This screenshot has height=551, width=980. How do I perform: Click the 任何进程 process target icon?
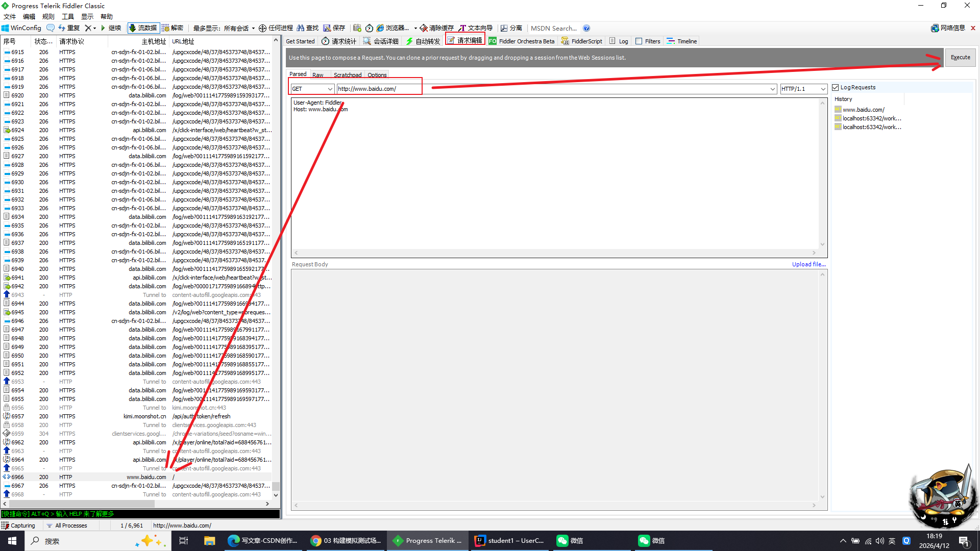coord(262,28)
